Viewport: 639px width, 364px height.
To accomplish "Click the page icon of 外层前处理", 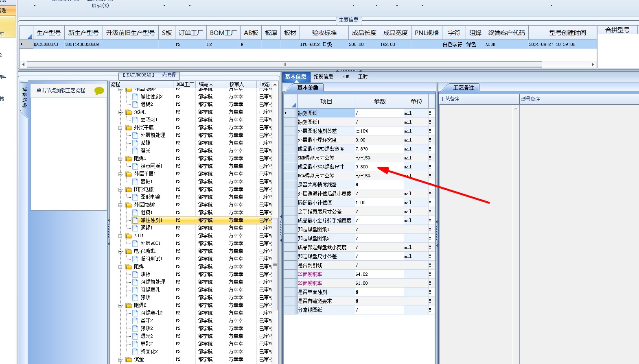I will point(136,135).
